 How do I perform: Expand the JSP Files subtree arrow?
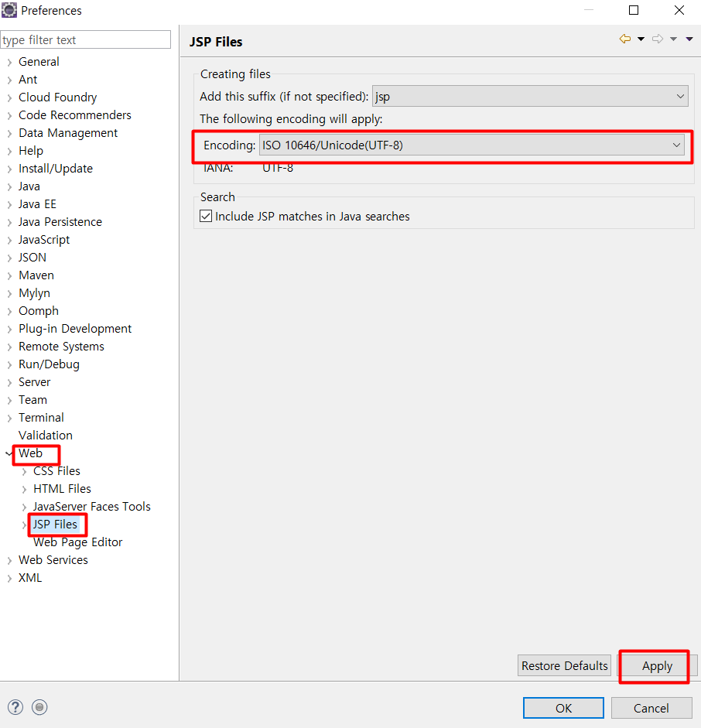(24, 525)
